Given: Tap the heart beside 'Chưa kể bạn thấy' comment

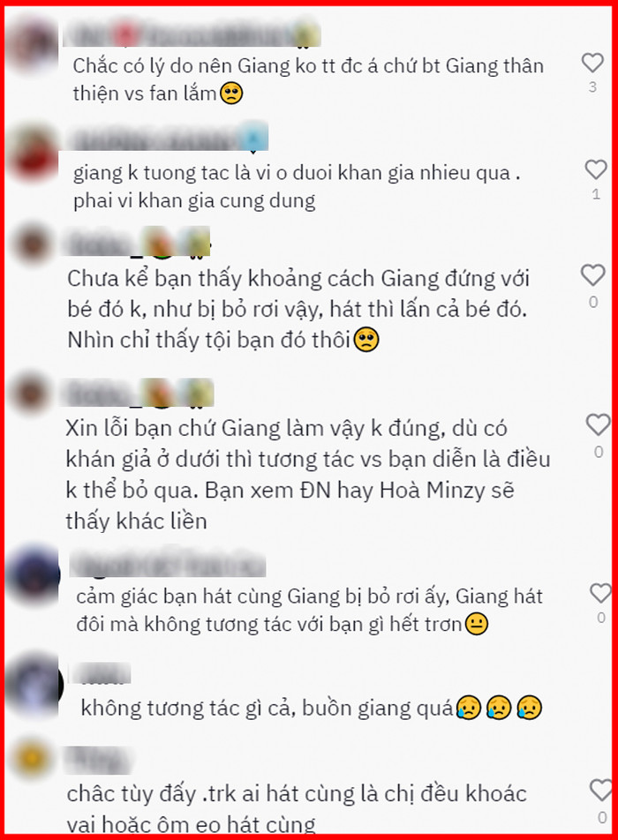Looking at the screenshot, I should [592, 275].
